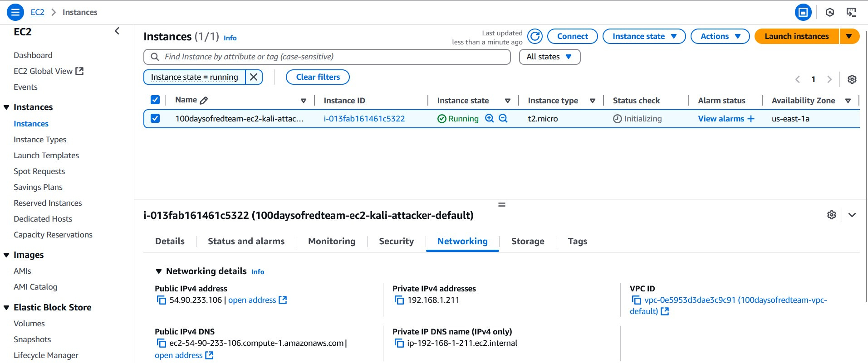The image size is (868, 363).
Task: Sort by Instance state column arrow
Action: tap(508, 101)
